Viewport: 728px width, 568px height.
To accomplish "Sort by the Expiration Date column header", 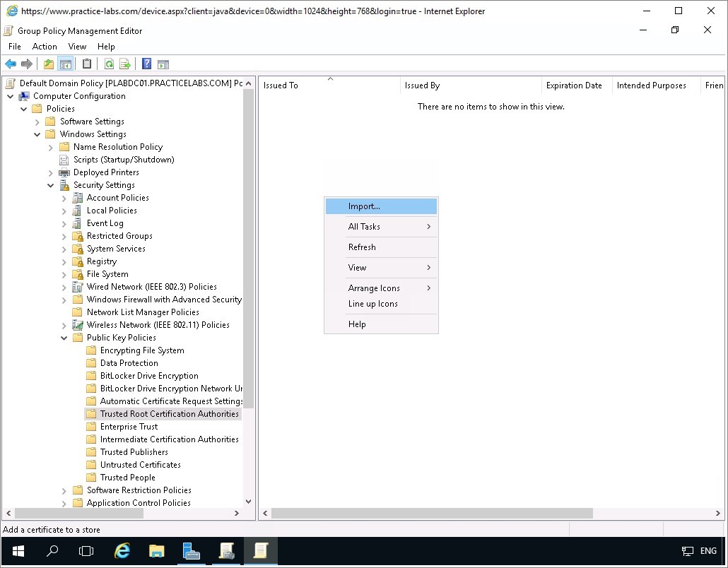I will coord(574,85).
